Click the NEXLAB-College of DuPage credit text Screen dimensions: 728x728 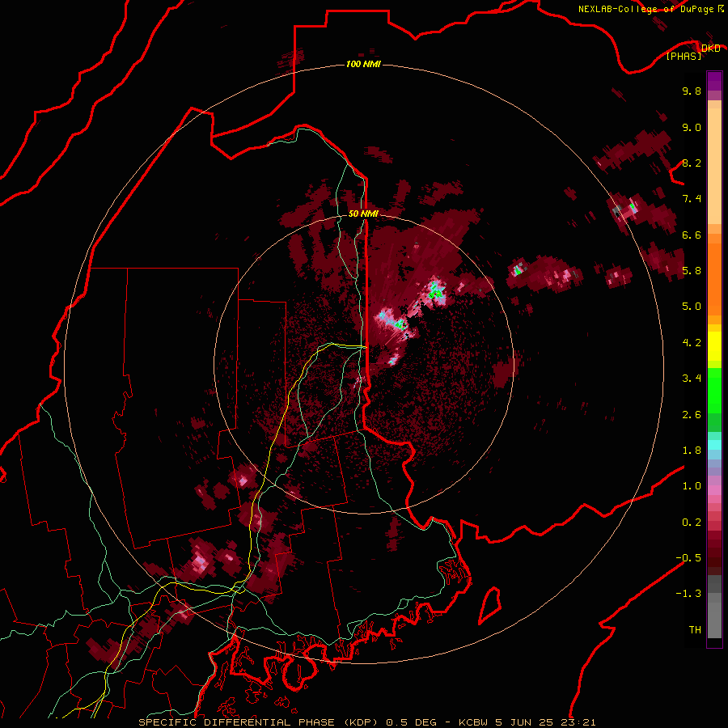(650, 9)
